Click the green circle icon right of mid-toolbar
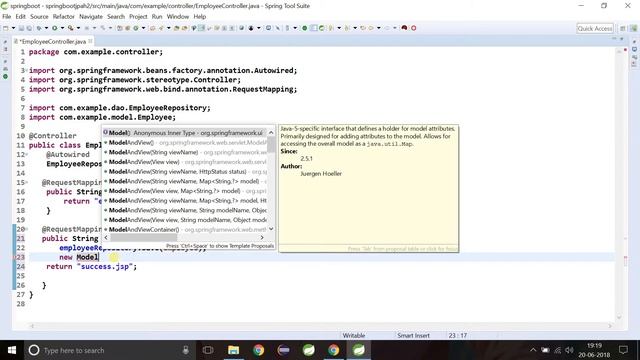The image size is (640, 360). click(304, 28)
